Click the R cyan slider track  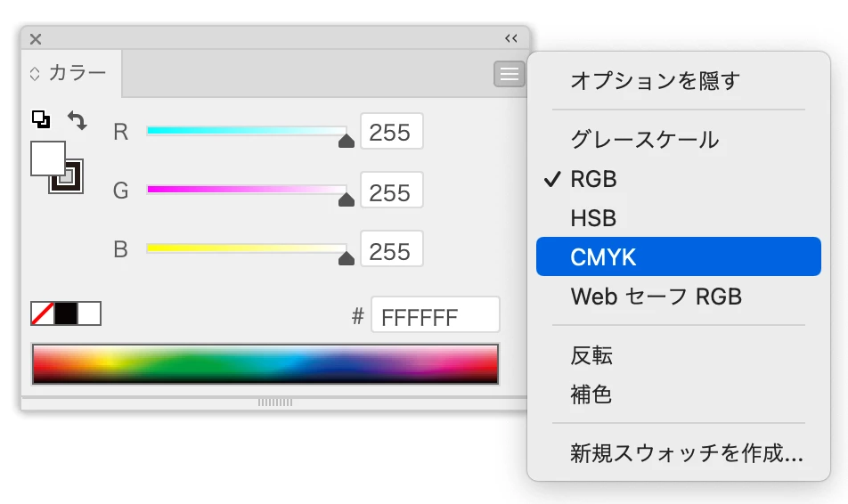pos(247,130)
